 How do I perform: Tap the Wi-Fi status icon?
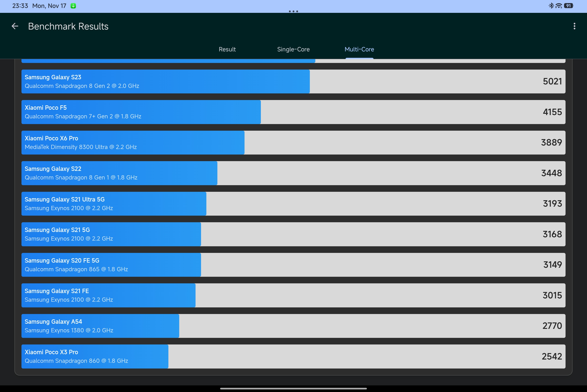click(x=559, y=6)
